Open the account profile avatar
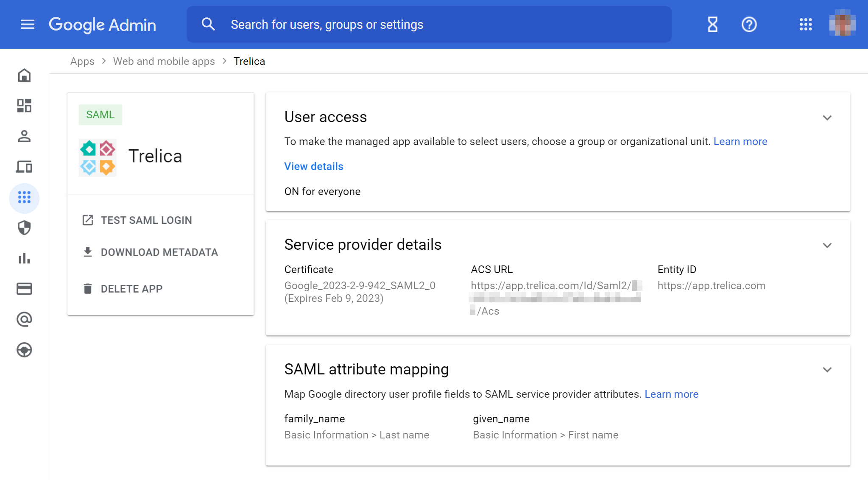 pos(842,23)
